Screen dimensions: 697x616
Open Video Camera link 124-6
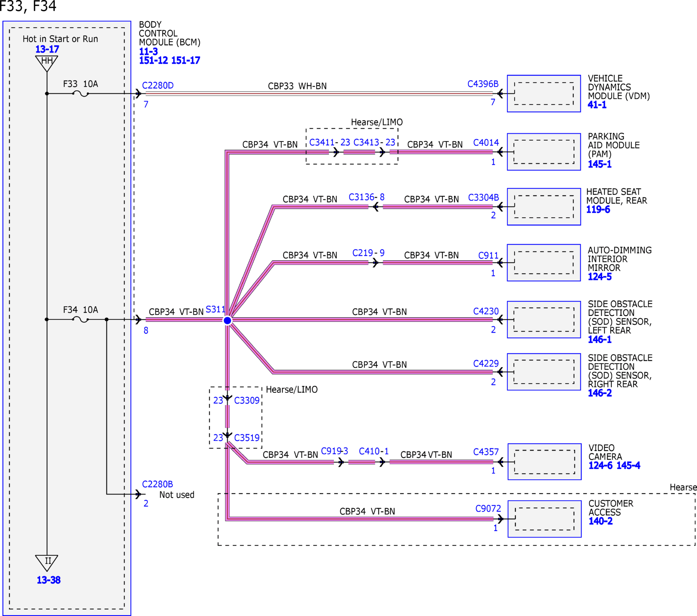[x=600, y=465]
